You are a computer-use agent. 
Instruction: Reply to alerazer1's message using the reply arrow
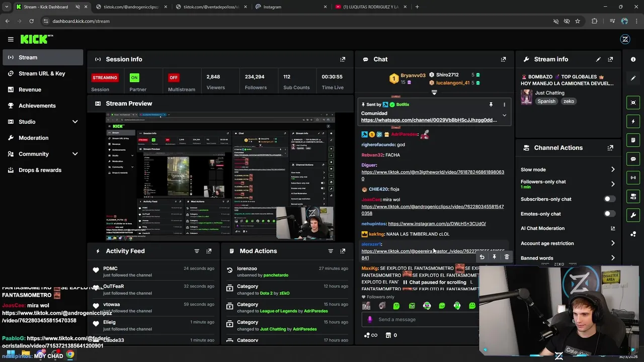click(x=482, y=257)
